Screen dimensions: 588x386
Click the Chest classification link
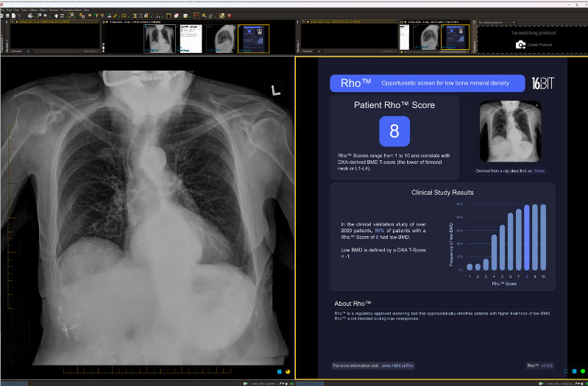[539, 171]
